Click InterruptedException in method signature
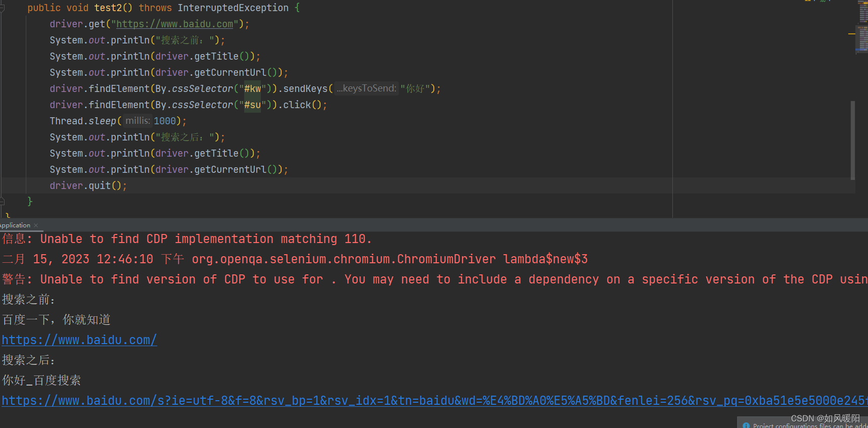The height and width of the screenshot is (428, 868). point(233,8)
